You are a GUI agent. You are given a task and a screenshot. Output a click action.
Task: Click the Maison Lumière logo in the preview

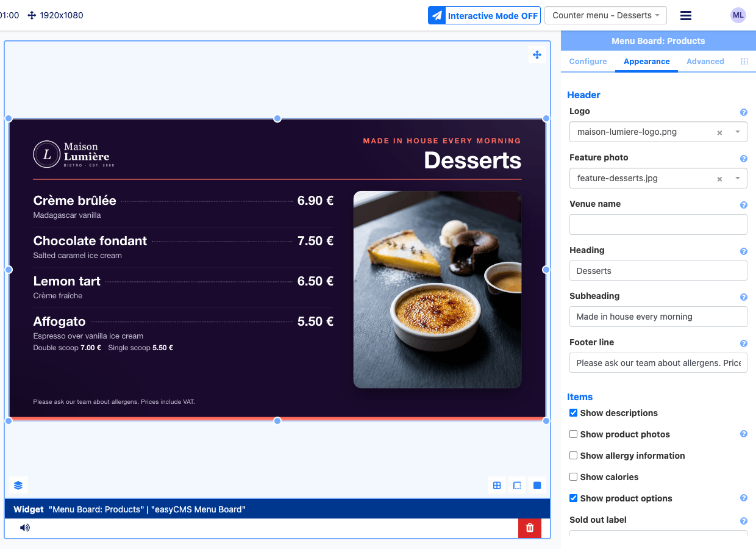coord(74,154)
